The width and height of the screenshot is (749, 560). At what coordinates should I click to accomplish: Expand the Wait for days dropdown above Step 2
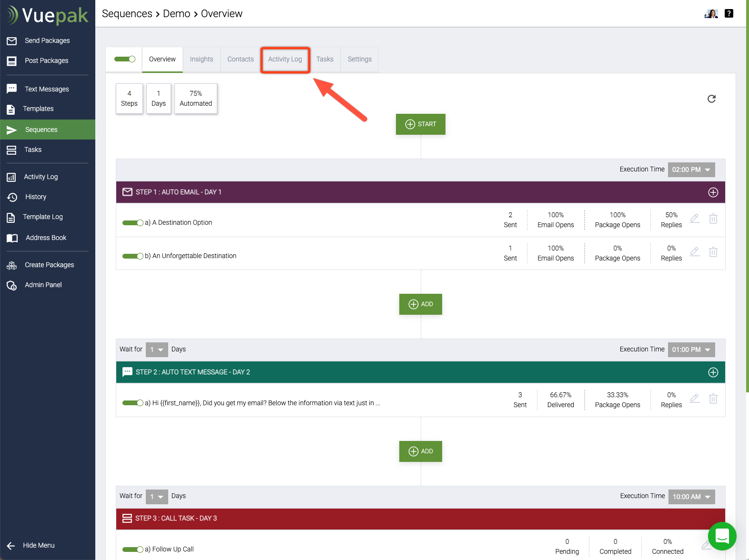click(157, 350)
